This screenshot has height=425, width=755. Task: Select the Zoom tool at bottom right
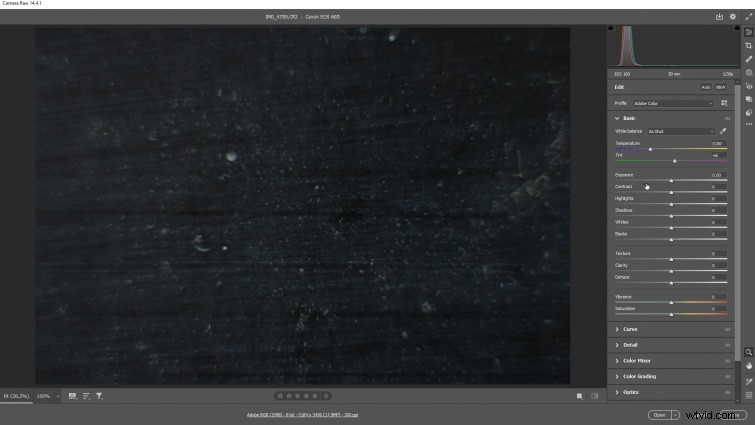coord(749,352)
